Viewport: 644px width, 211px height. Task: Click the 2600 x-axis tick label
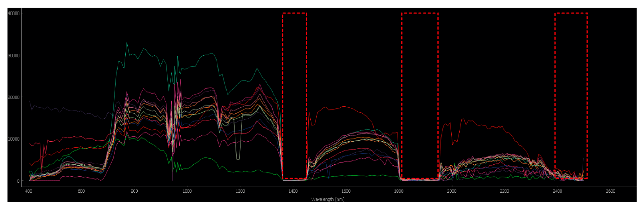tap(610, 191)
